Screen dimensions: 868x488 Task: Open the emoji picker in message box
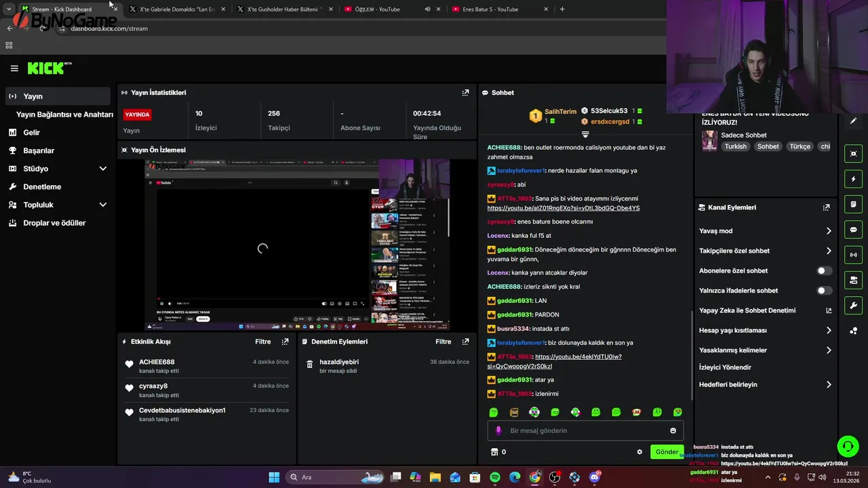[x=673, y=430]
